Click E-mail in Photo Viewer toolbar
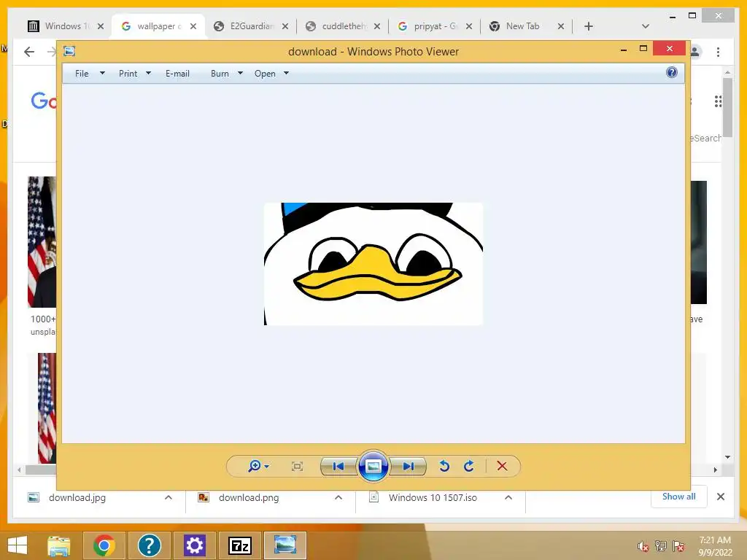The image size is (747, 560). tap(177, 74)
